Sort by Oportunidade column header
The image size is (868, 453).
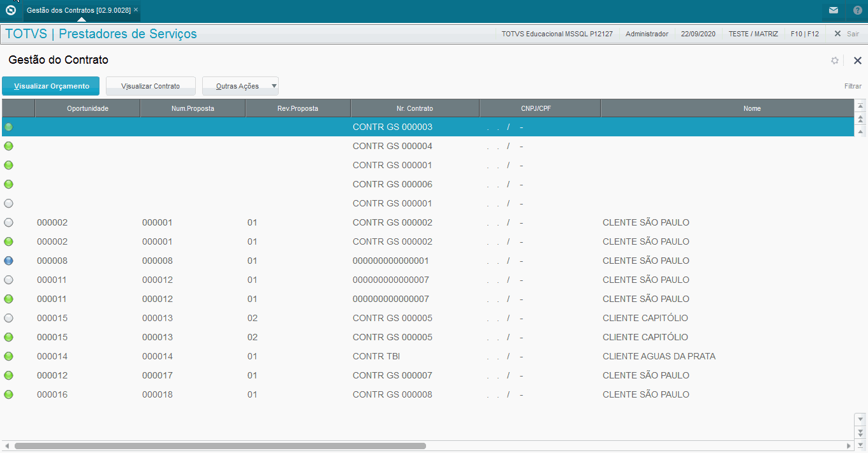pos(87,108)
